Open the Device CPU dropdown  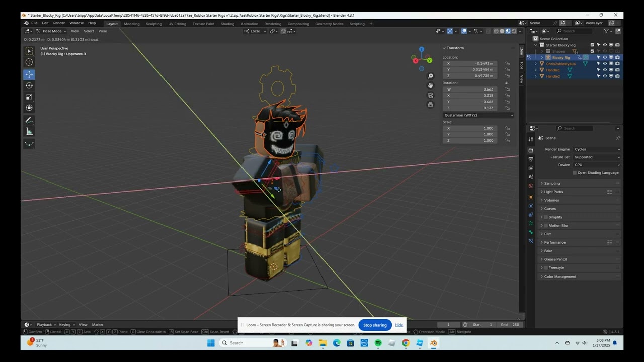(597, 165)
